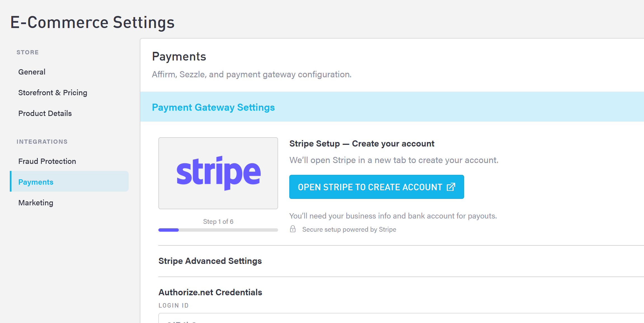
Task: Select Product Details in the sidebar
Action: pos(45,113)
